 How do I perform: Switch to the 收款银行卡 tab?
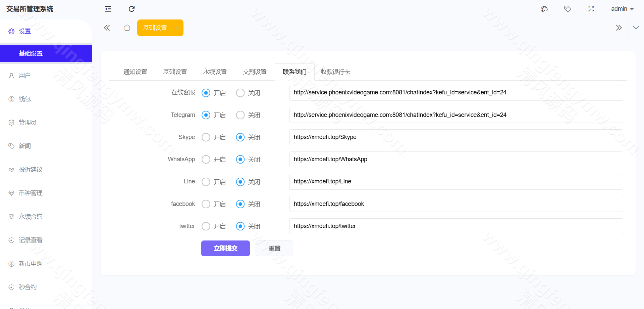point(335,72)
